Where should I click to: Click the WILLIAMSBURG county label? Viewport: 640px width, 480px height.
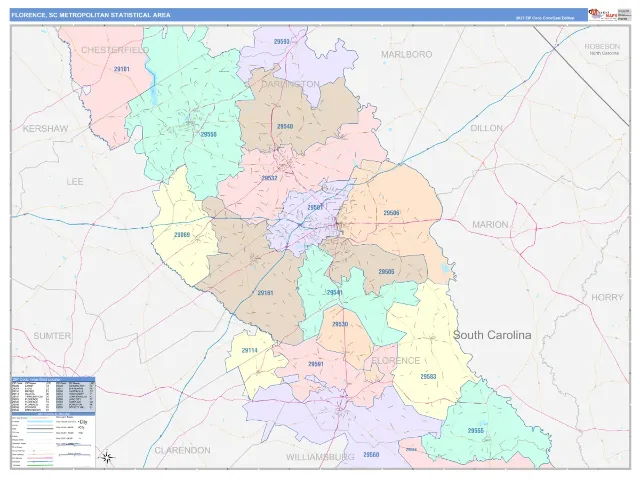point(320,457)
